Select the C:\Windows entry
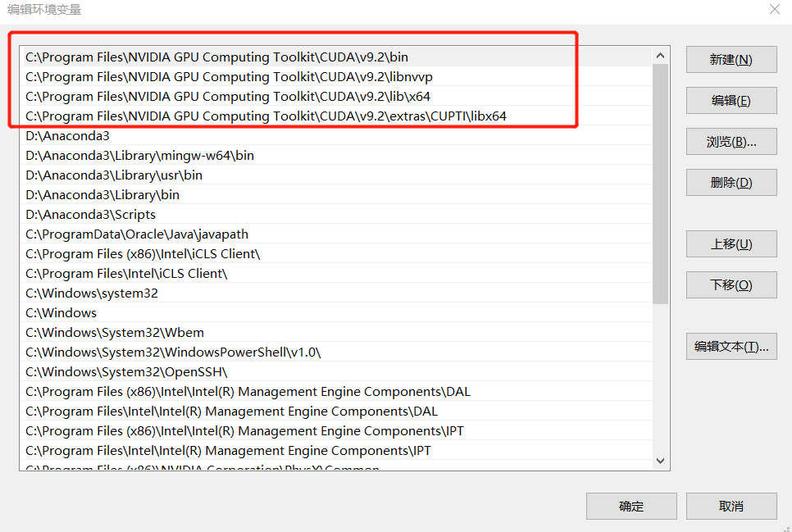The width and height of the screenshot is (792, 532). coord(336,313)
